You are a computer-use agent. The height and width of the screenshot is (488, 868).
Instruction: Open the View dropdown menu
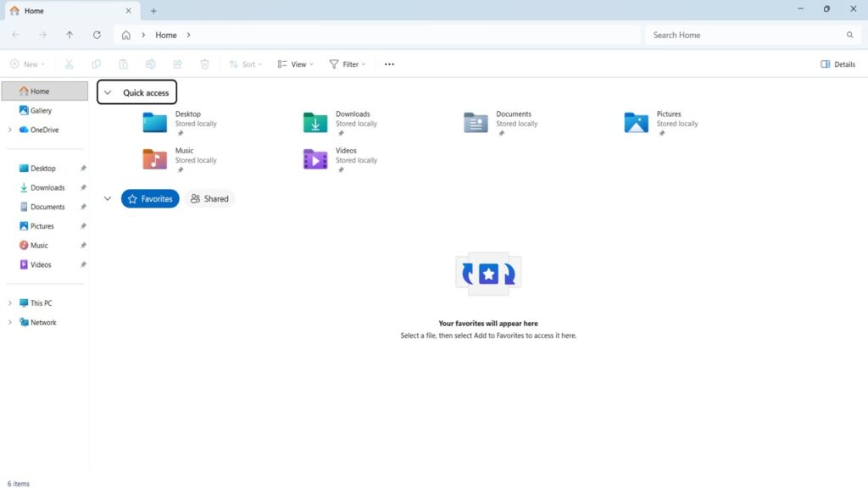[x=295, y=64]
